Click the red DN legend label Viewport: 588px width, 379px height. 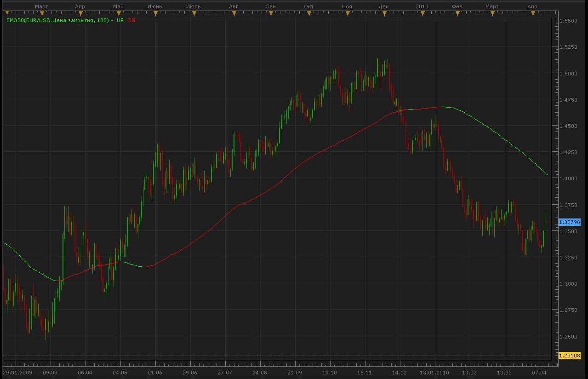(131, 21)
